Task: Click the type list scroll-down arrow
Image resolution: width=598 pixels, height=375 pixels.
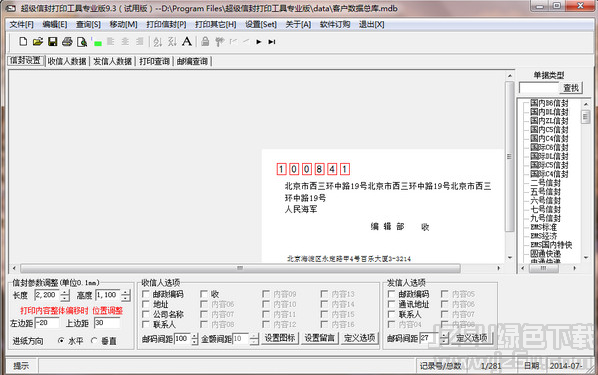Action: point(586,258)
